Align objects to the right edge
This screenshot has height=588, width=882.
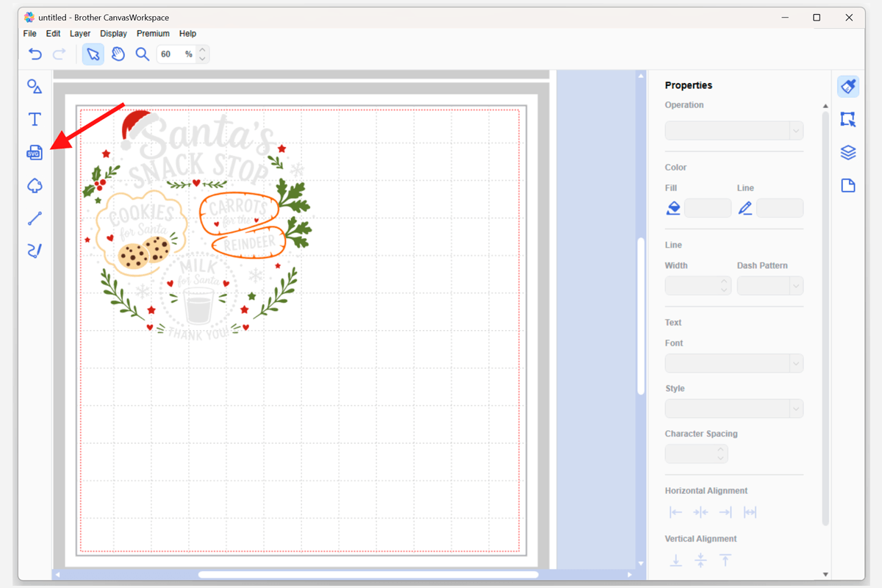tap(725, 512)
